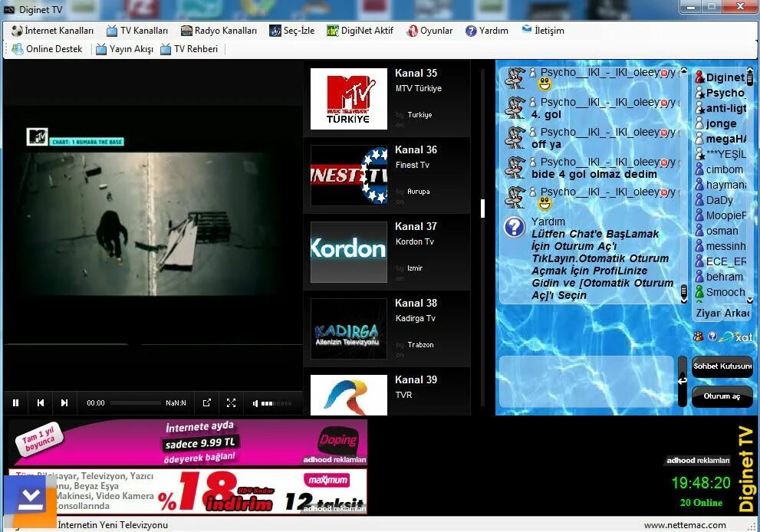Click the xat logo in chat

click(x=736, y=337)
